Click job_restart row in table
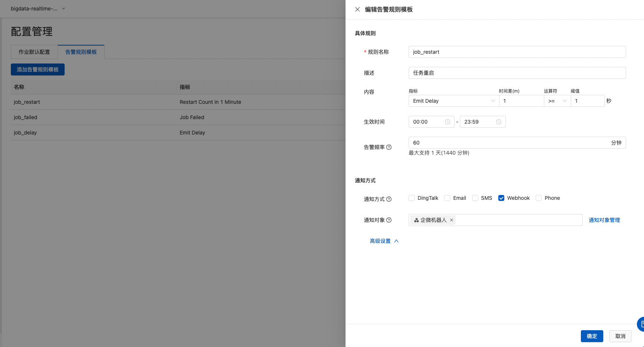 (x=178, y=102)
